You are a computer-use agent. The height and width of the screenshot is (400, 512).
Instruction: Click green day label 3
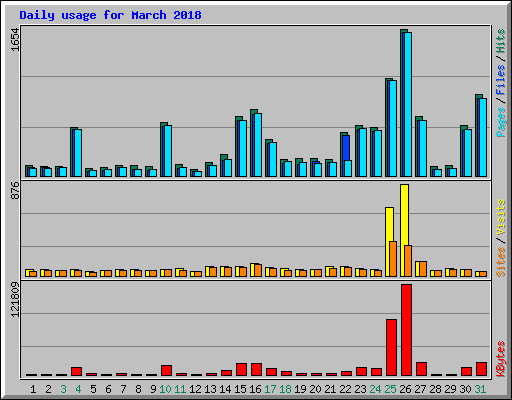63,389
